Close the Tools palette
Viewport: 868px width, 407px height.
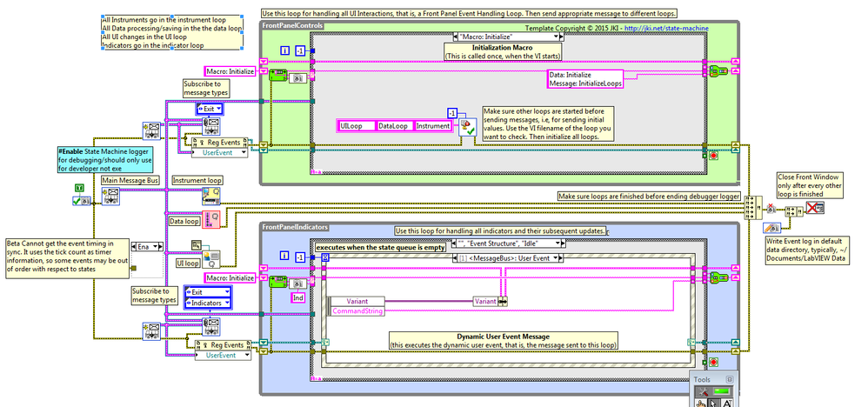[730, 379]
